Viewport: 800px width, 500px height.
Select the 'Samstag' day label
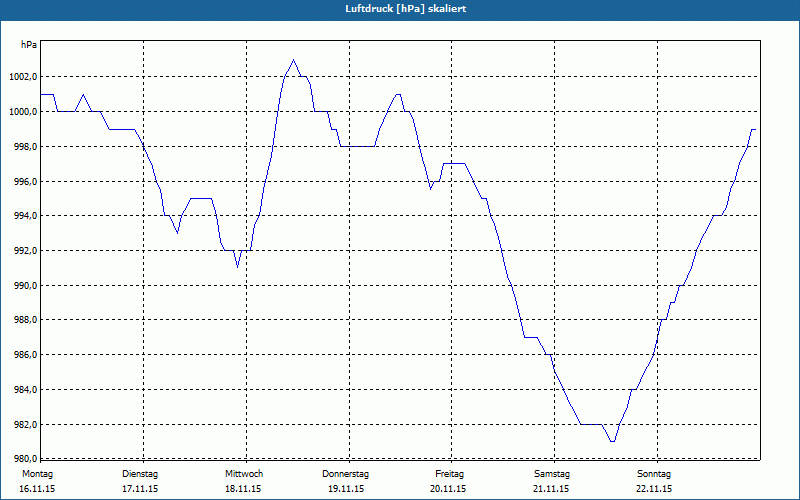(x=552, y=474)
